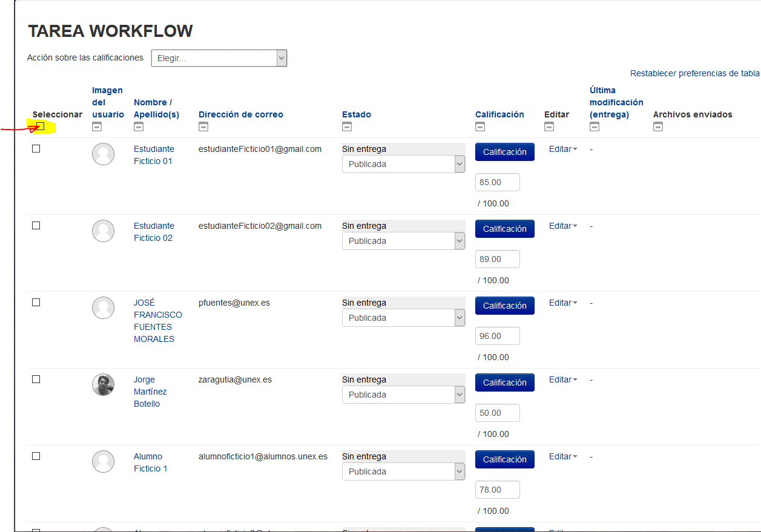Collapse the Calificación column
Viewport: 761px width, 532px height.
[x=480, y=127]
